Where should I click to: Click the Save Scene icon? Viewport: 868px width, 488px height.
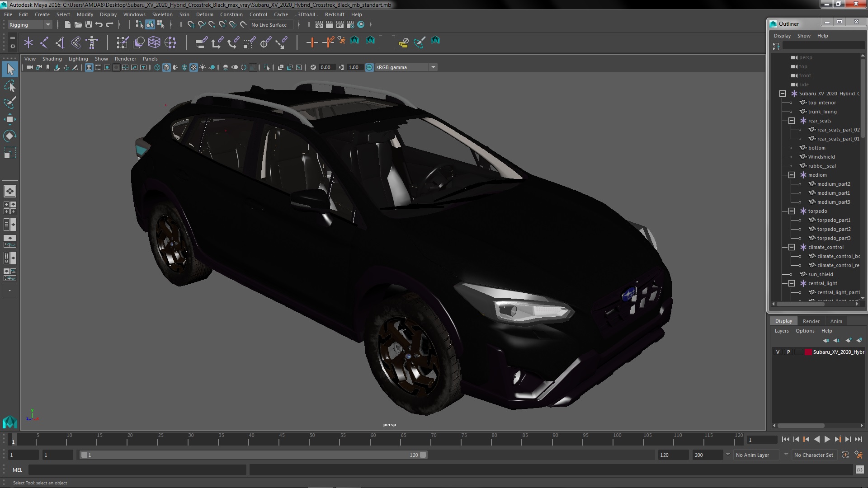click(x=89, y=25)
